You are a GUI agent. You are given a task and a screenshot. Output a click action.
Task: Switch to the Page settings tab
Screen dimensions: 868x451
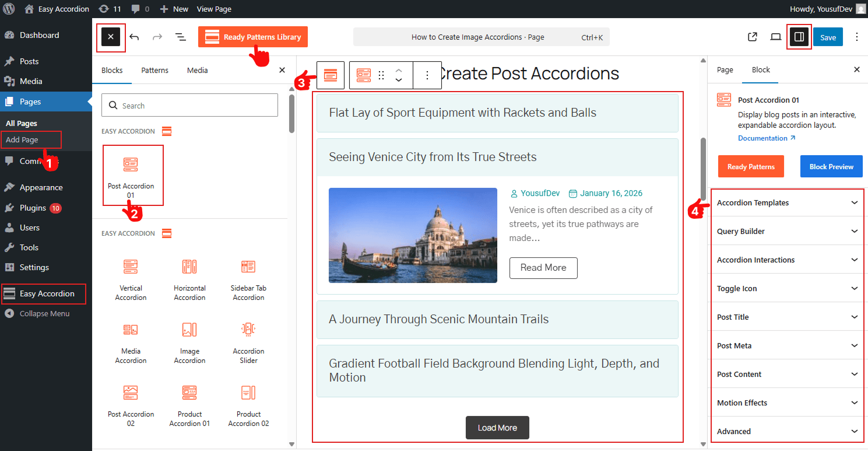[x=725, y=70]
